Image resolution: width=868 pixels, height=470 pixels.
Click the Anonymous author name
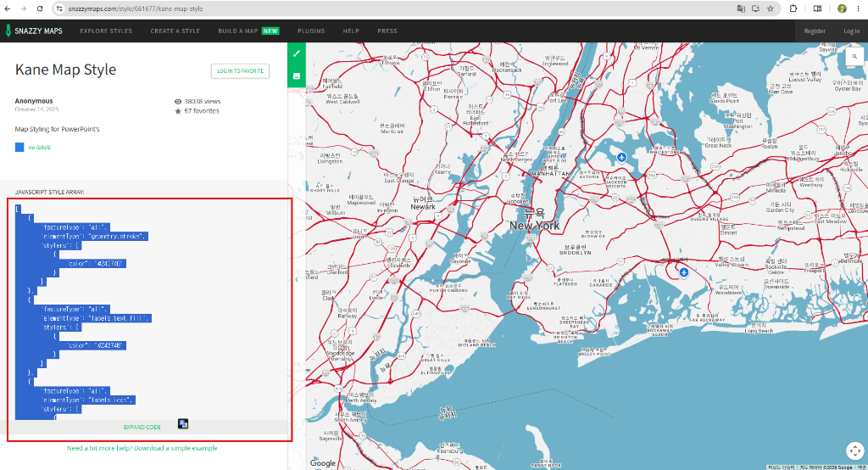[x=34, y=101]
